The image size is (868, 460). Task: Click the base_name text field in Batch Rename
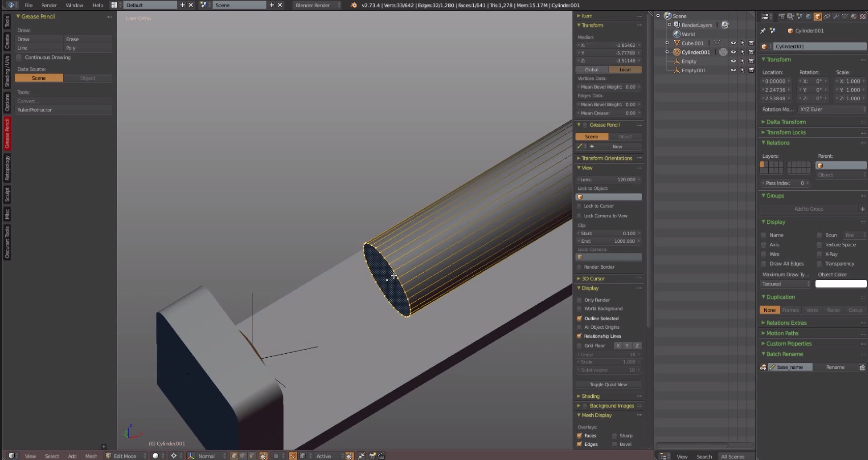[791, 367]
